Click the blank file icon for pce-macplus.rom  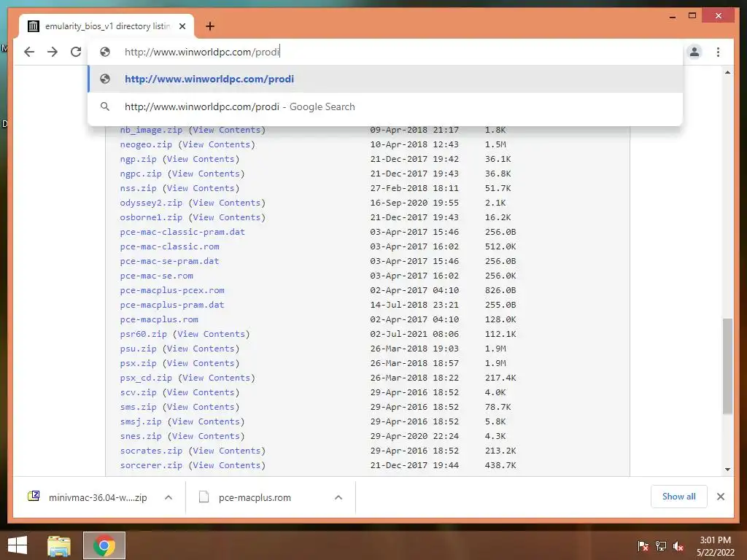click(204, 497)
